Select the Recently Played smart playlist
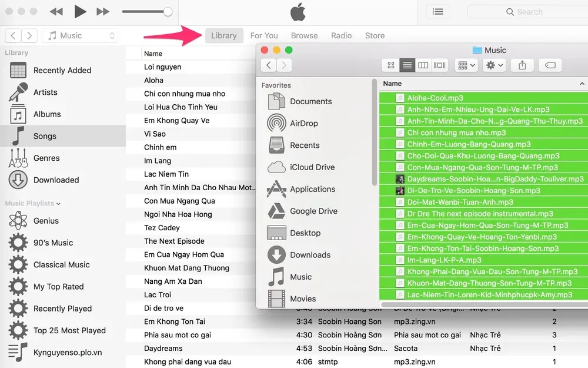Image resolution: width=588 pixels, height=368 pixels. tap(62, 309)
